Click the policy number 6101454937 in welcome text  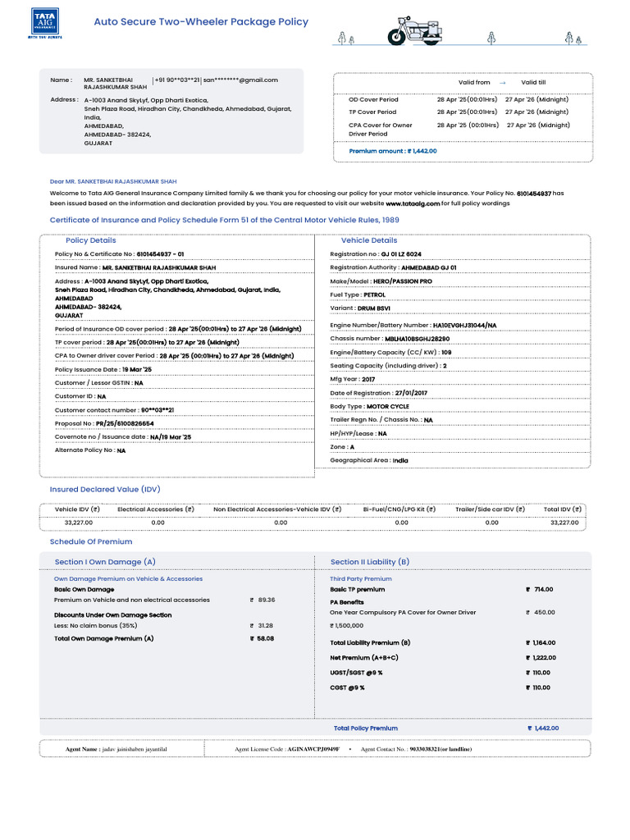533,194
